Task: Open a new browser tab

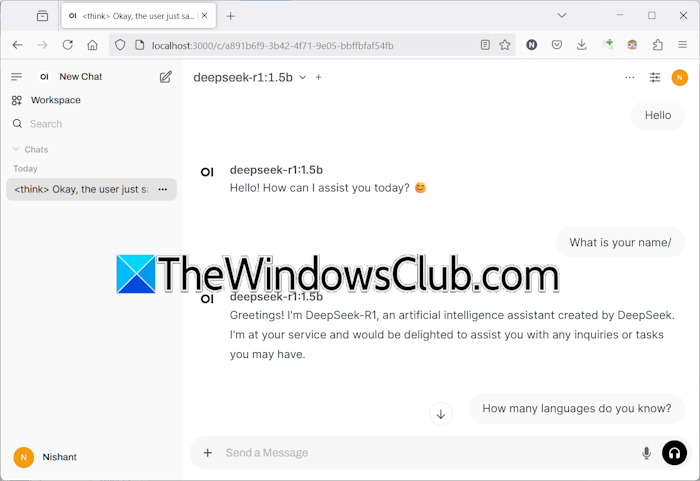Action: [230, 16]
